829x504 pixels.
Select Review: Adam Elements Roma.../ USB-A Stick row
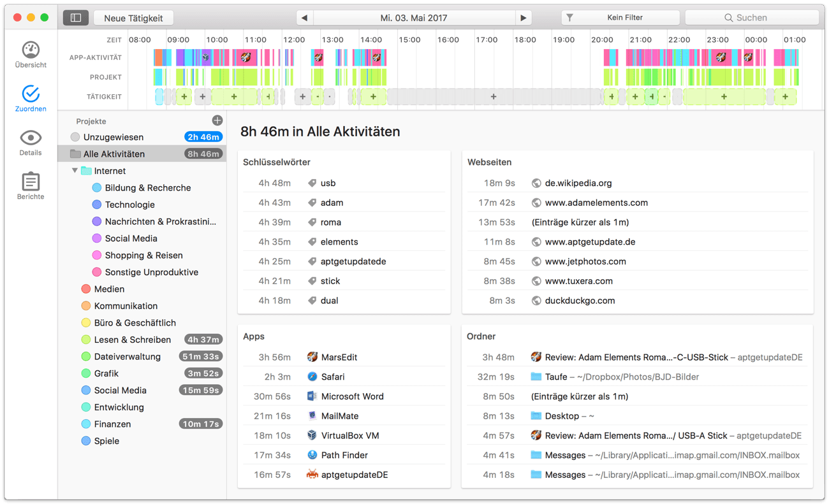pos(638,435)
